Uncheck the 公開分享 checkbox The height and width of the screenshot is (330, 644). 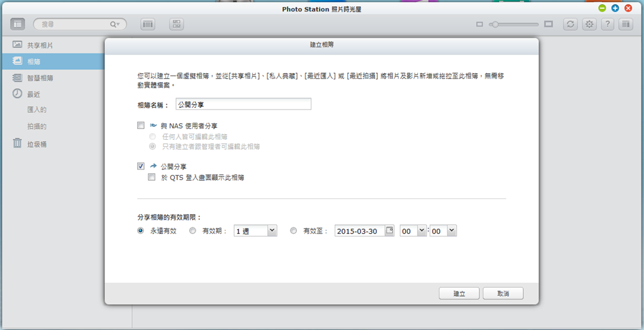coord(141,166)
